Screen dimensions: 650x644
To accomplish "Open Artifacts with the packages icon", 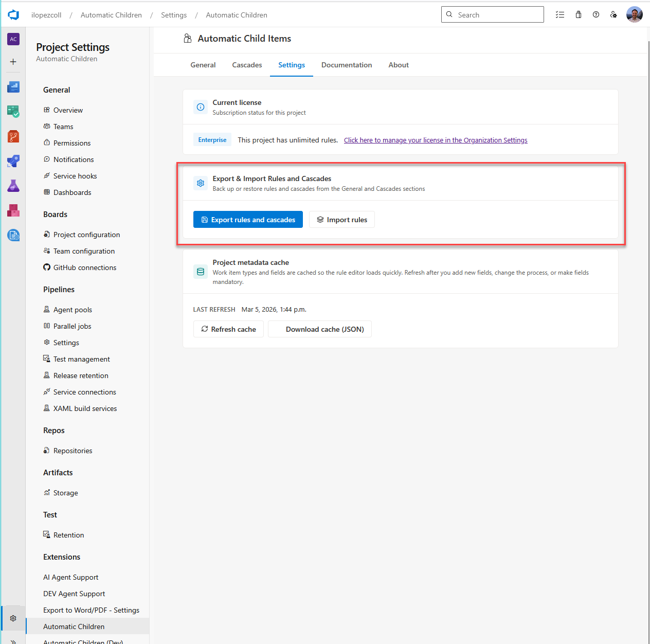I will coord(13,210).
